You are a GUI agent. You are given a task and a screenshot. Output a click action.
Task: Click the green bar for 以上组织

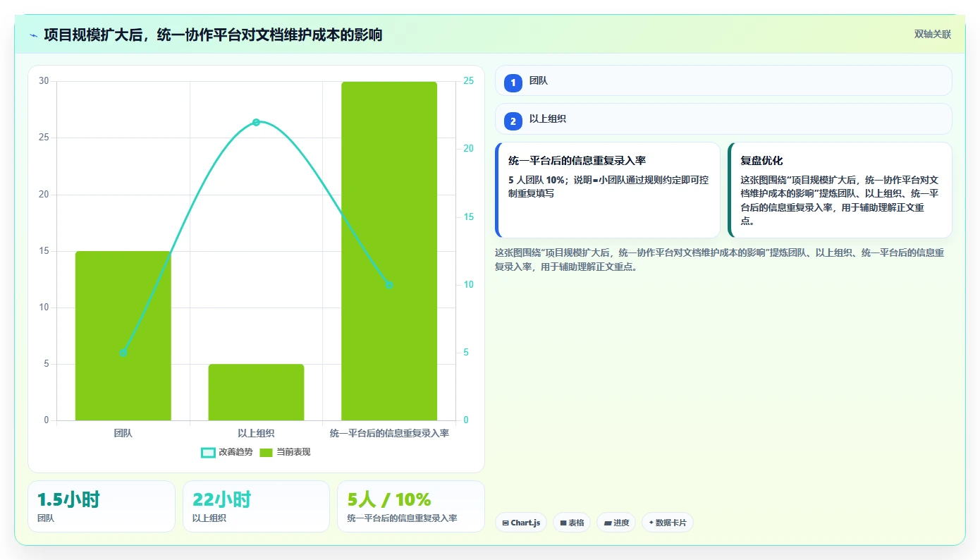coord(256,392)
